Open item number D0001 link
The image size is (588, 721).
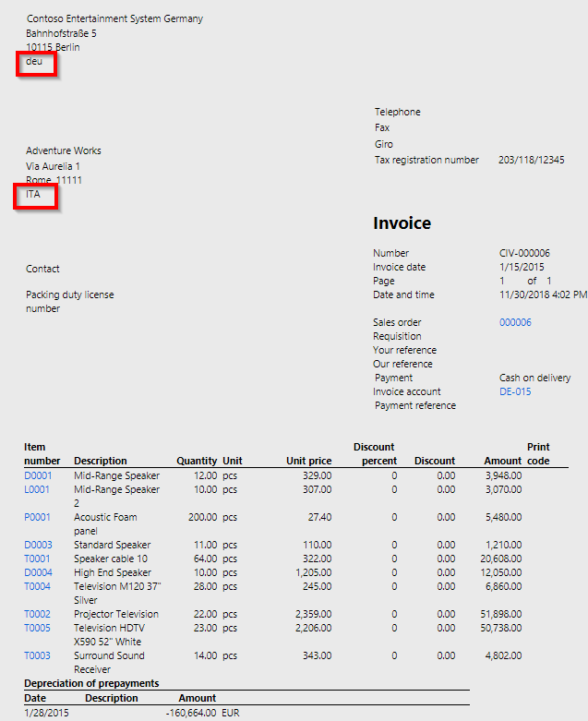(38, 475)
